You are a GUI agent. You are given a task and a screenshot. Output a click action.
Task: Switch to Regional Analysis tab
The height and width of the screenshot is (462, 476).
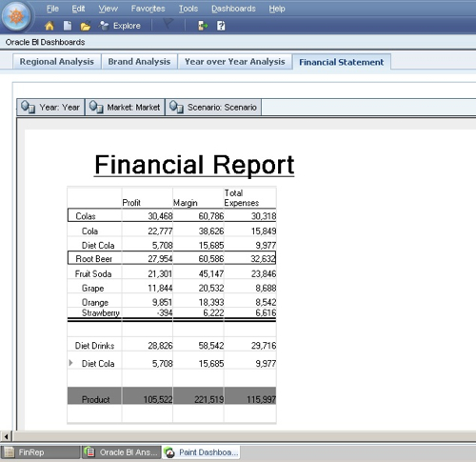pyautogui.click(x=57, y=62)
